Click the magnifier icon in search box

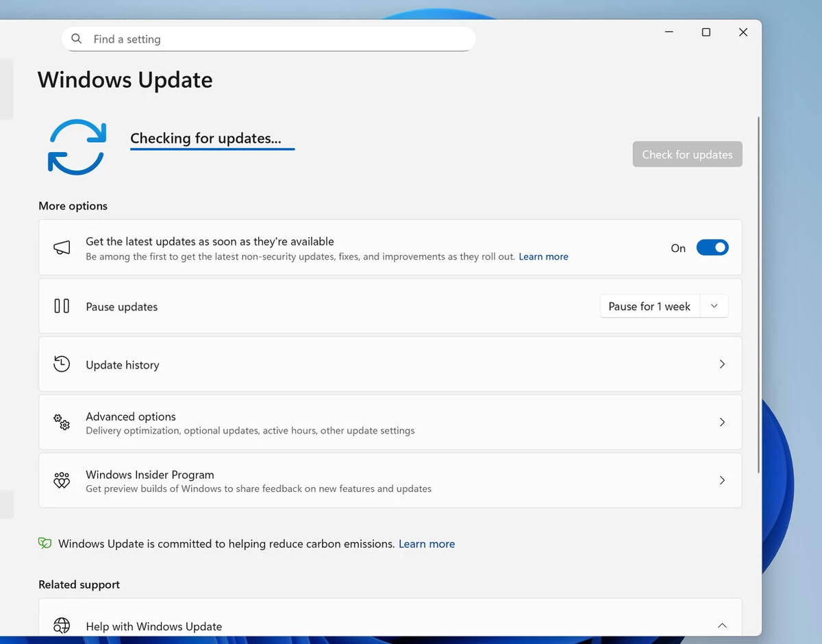[x=77, y=39]
